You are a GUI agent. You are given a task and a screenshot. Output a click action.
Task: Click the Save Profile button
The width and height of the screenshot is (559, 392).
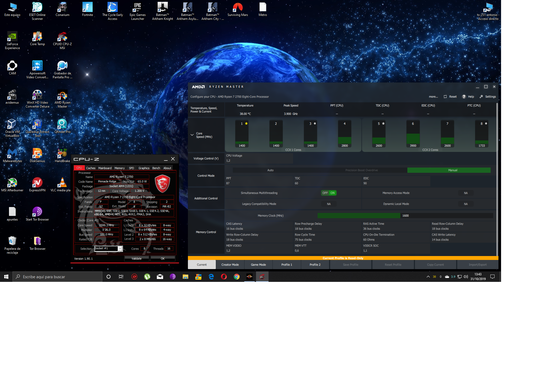(350, 265)
